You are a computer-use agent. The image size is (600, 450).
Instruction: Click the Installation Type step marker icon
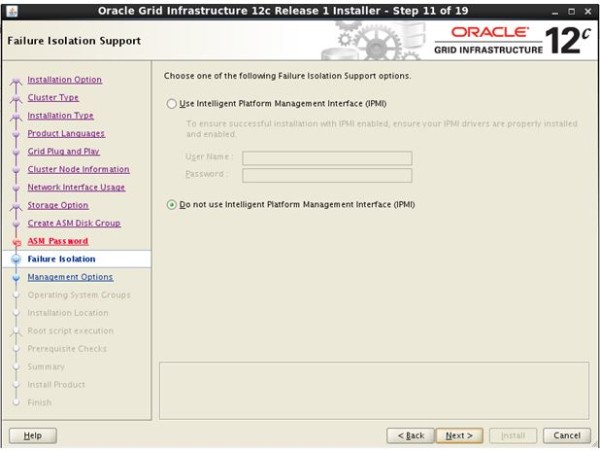[16, 117]
